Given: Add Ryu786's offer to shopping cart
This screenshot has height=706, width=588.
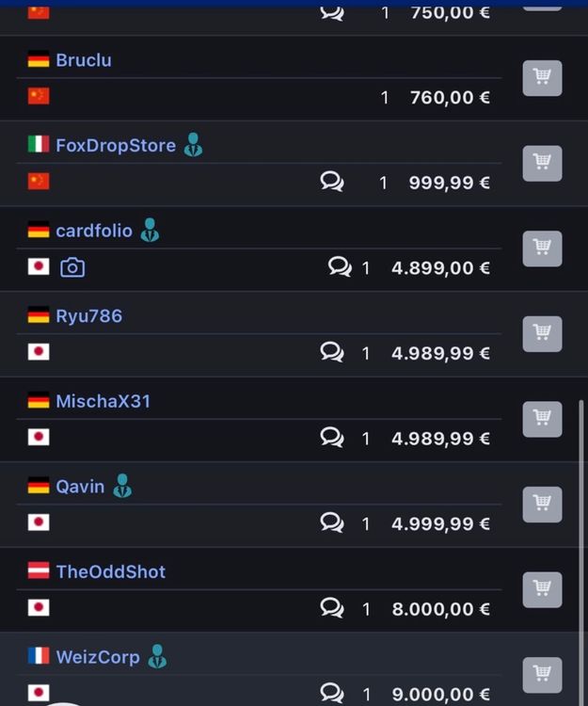Looking at the screenshot, I should [x=542, y=333].
